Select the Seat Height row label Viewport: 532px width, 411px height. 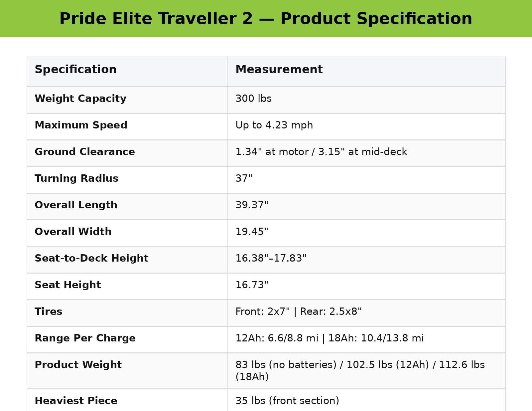pyautogui.click(x=68, y=285)
